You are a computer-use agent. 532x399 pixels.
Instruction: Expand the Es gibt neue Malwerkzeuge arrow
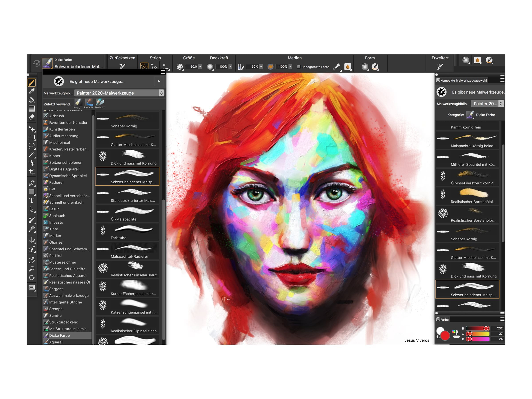(159, 81)
